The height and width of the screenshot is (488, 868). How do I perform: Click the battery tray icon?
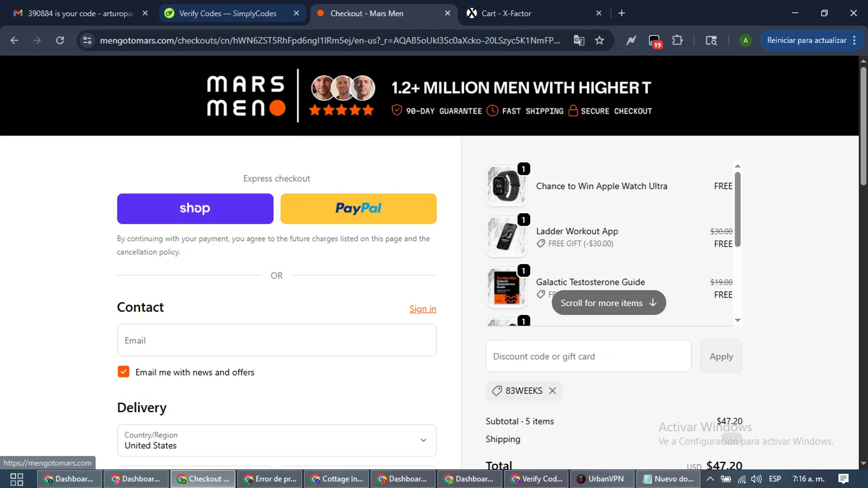coord(726,479)
